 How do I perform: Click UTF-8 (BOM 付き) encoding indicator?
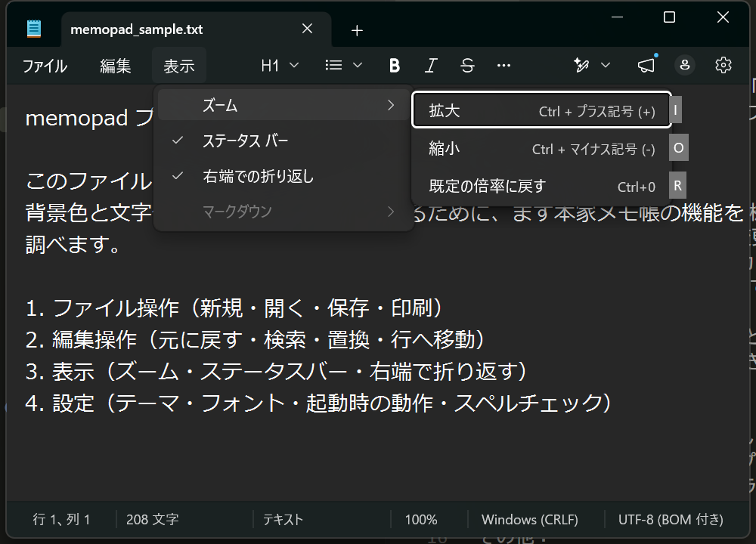tap(671, 519)
